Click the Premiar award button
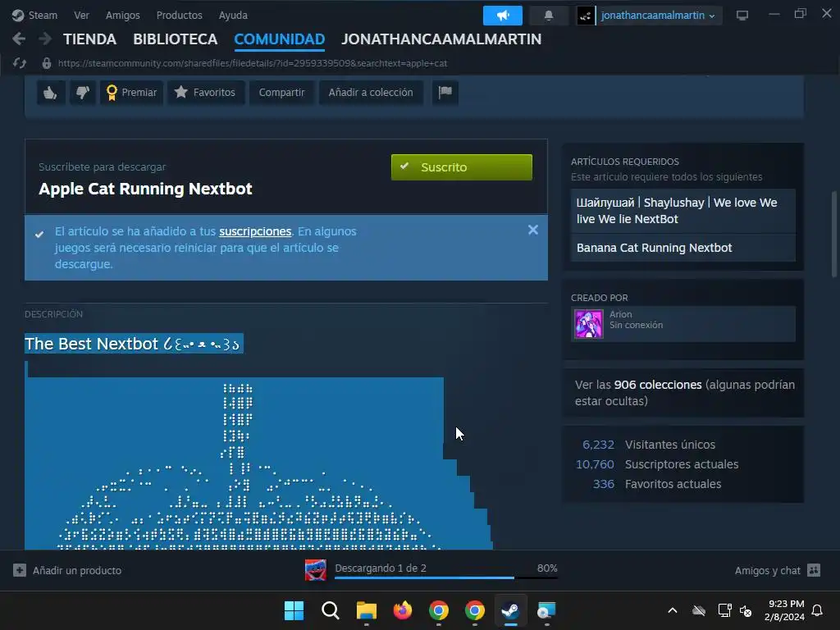This screenshot has height=630, width=840. pyautogui.click(x=132, y=93)
